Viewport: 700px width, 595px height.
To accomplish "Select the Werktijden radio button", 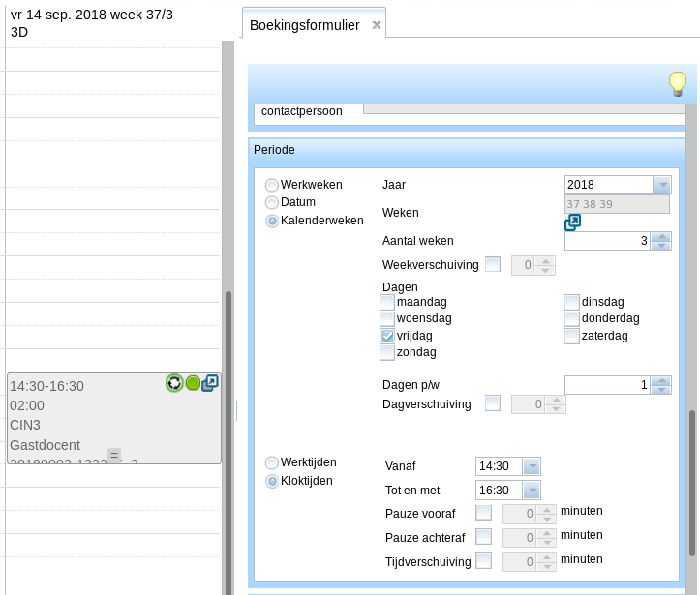I will (271, 462).
